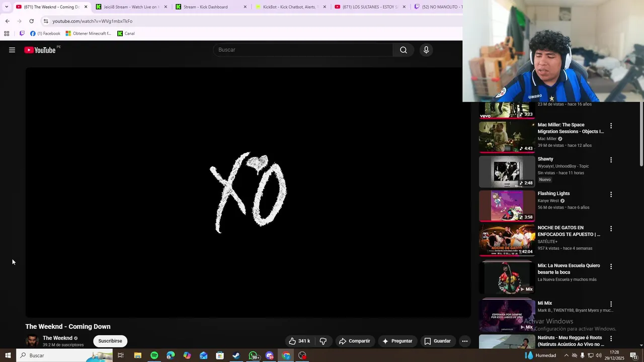Open Discord from the taskbar
This screenshot has width=644, height=362.
click(x=270, y=355)
